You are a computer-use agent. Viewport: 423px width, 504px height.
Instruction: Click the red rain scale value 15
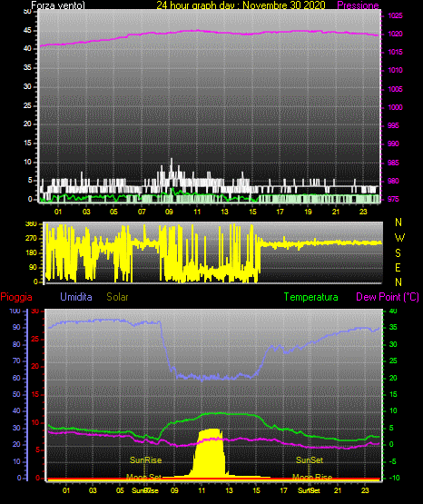tap(35, 394)
